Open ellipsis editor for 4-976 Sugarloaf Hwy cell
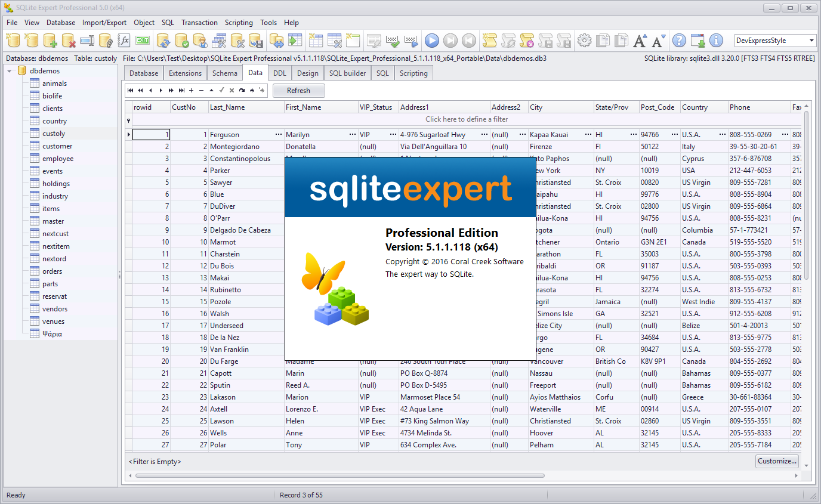This screenshot has width=821, height=504. (484, 135)
